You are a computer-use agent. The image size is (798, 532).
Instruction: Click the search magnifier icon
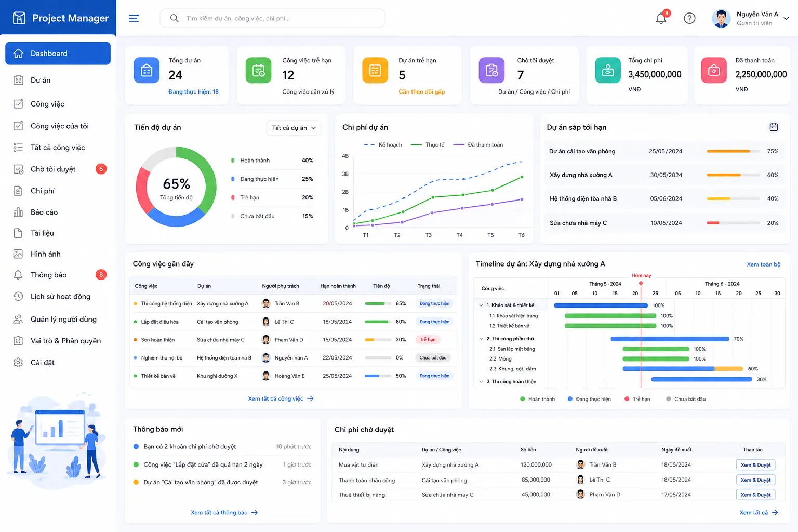click(175, 18)
